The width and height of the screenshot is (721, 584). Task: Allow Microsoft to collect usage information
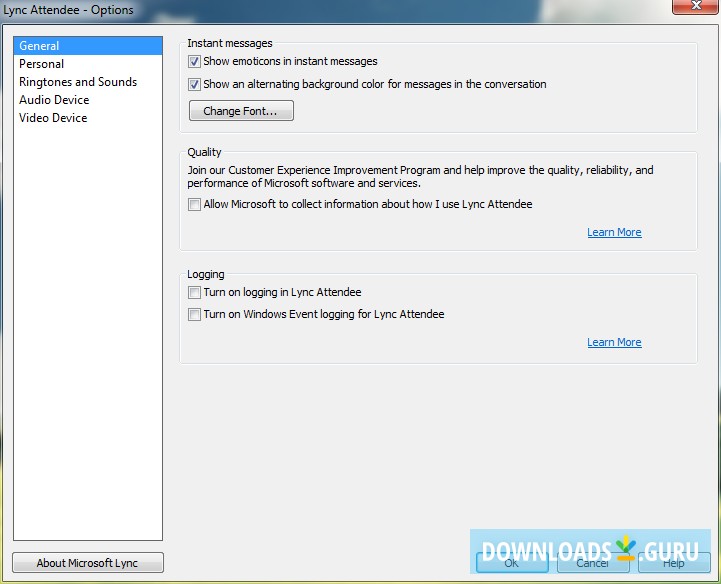pos(195,204)
